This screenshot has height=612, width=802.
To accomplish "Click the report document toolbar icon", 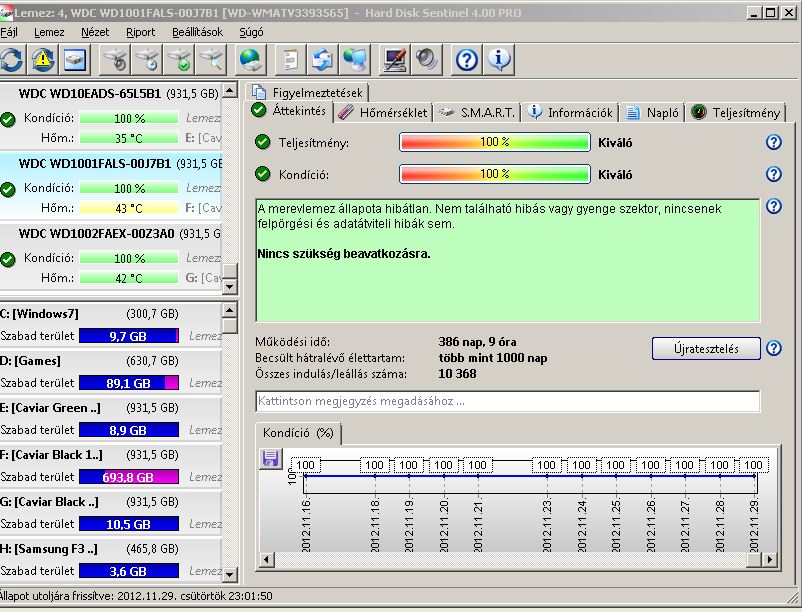I will (291, 60).
